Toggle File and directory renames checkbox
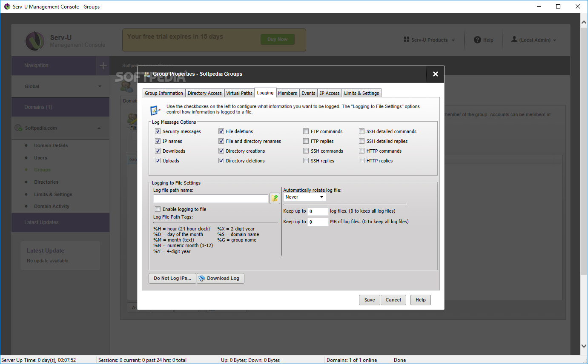The height and width of the screenshot is (364, 588). [x=221, y=141]
